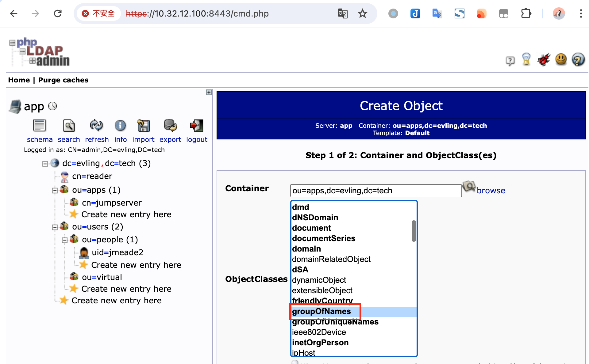Screen dimensions: 589x364
Task: Click the refresh tree icon
Action: pyautogui.click(x=96, y=125)
